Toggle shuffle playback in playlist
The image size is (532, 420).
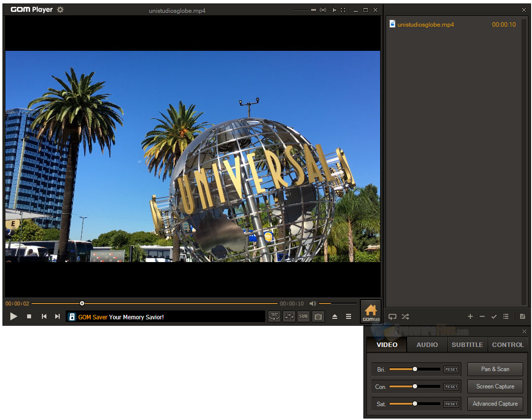405,316
